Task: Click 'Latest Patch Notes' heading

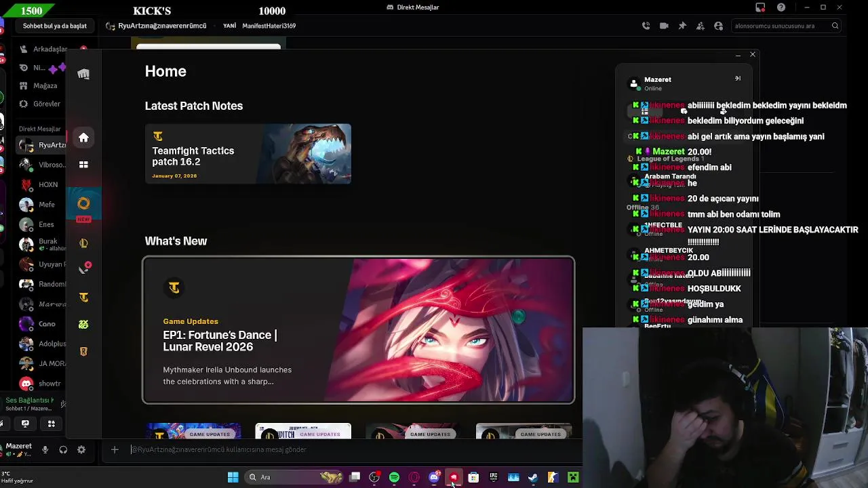Action: coord(194,106)
